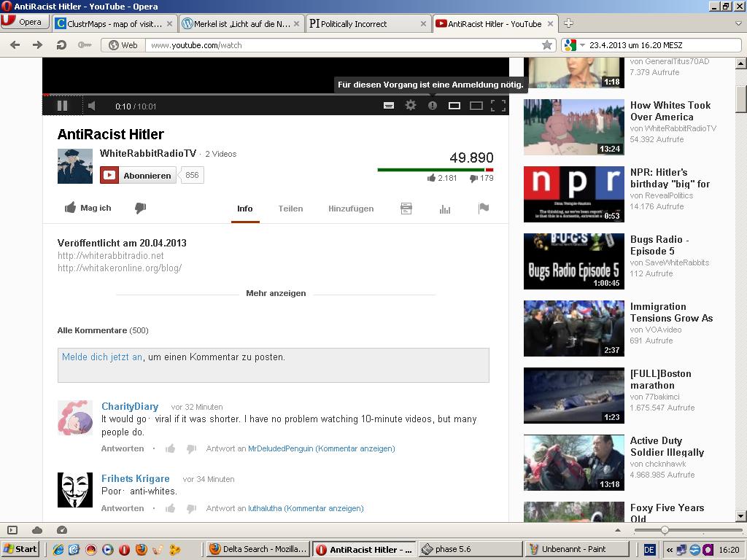
Task: Select the Teilen tab
Action: click(x=290, y=209)
